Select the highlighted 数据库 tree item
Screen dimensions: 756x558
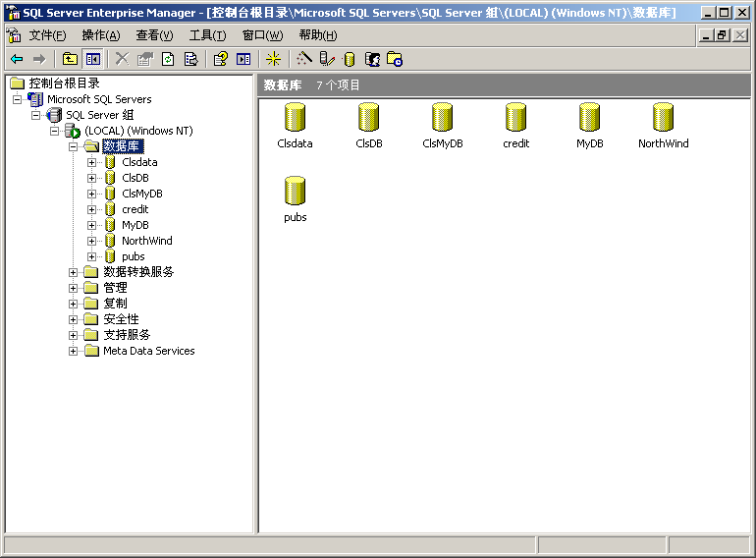(123, 146)
